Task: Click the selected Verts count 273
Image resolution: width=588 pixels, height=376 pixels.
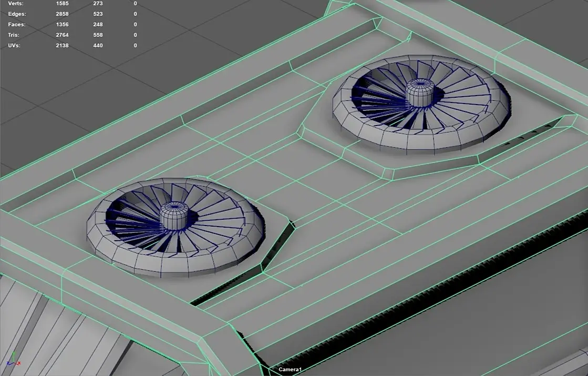Action: (98, 3)
